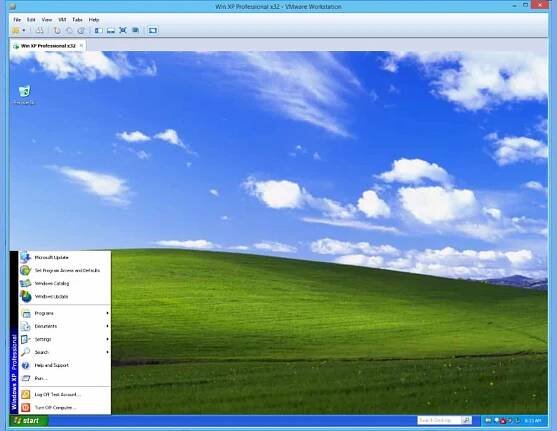Expand the power options dropdown arrow

pyautogui.click(x=24, y=31)
